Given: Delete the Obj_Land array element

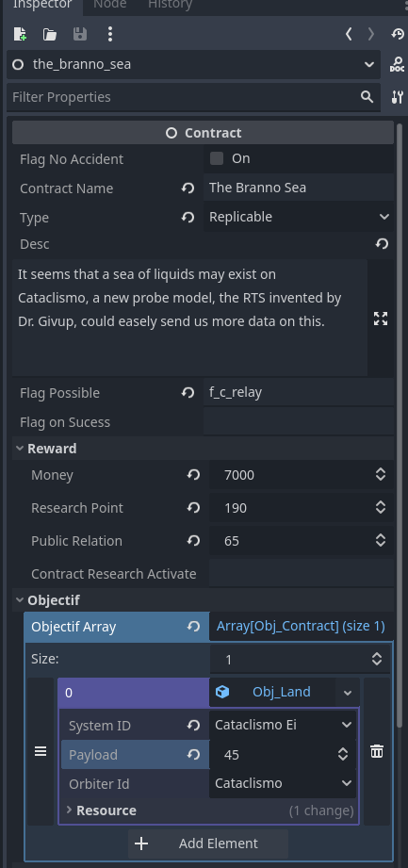Looking at the screenshot, I should (377, 751).
